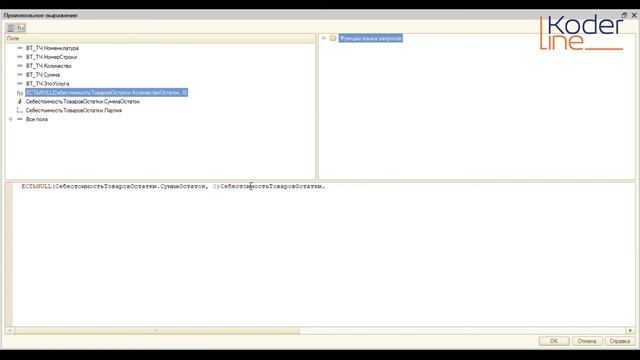
Task: Click the Отмена cancel button
Action: coord(587,341)
